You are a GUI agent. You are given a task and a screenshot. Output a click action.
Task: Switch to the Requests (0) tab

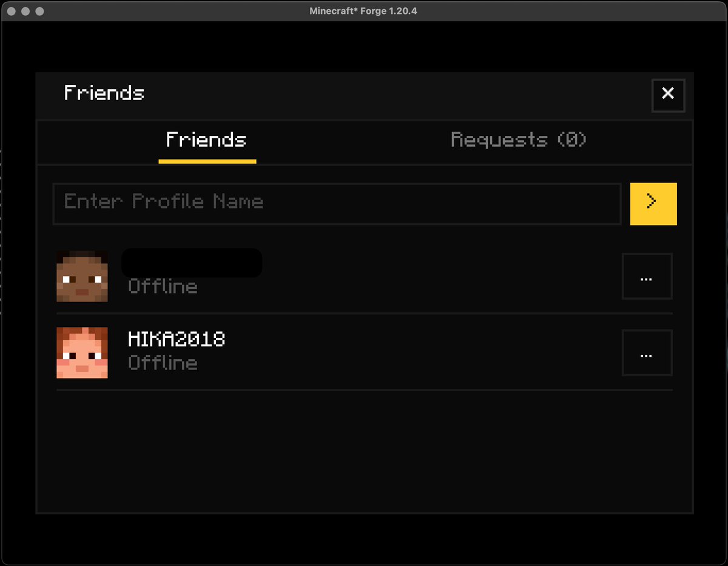(x=519, y=140)
